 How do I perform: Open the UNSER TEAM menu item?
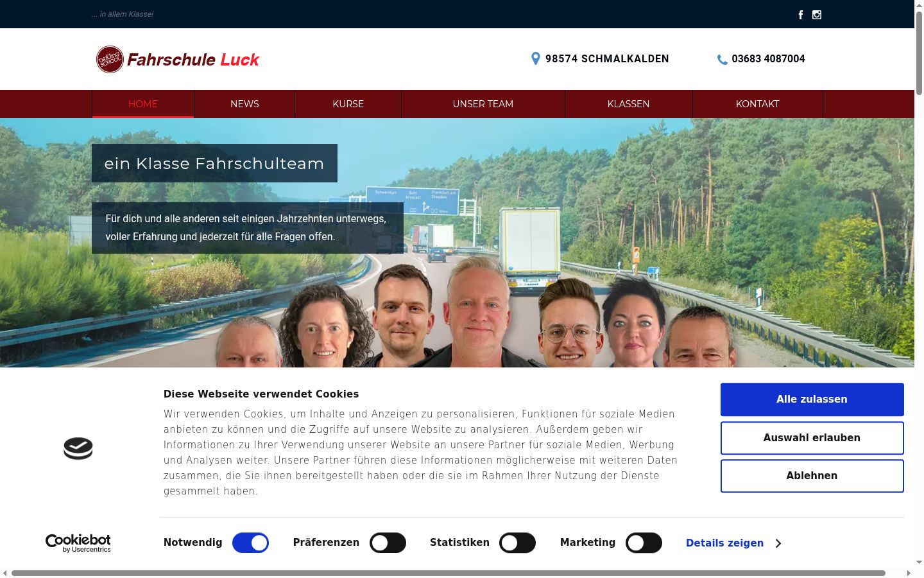coord(483,104)
